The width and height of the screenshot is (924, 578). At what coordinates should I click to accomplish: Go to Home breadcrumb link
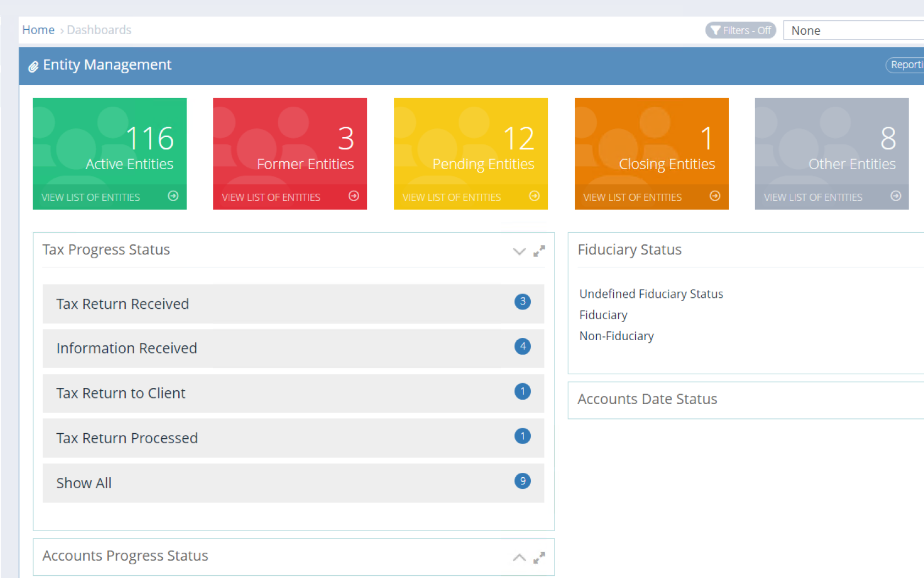(x=38, y=30)
